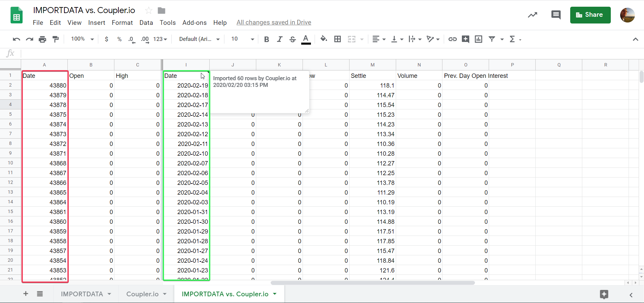Image resolution: width=644 pixels, height=303 pixels.
Task: Open the text color picker
Action: tap(306, 39)
